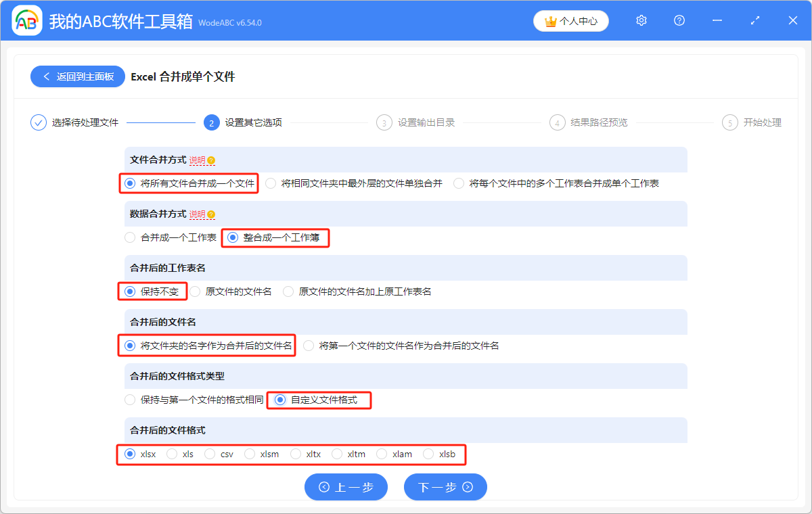Image resolution: width=812 pixels, height=514 pixels.
Task: Select 原文件的文件名 as worksheet name
Action: point(195,291)
